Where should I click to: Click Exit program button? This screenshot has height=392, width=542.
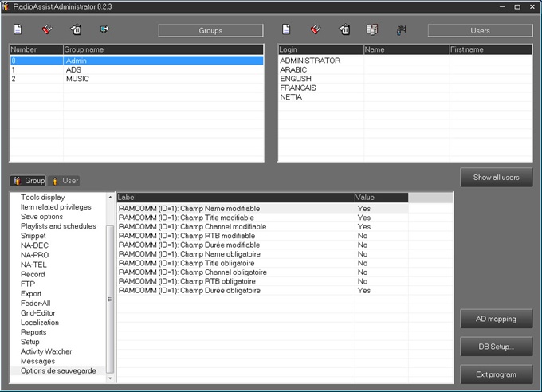pyautogui.click(x=496, y=374)
